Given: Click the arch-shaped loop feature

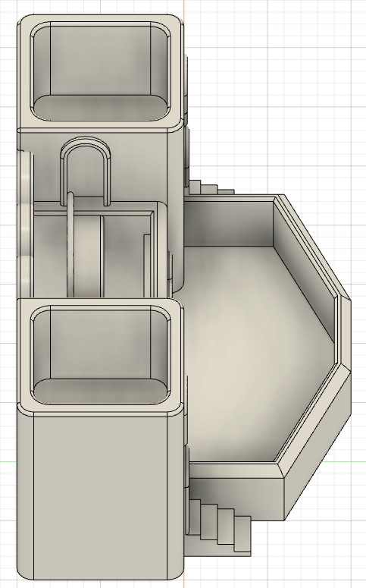Looking at the screenshot, I should (86, 168).
